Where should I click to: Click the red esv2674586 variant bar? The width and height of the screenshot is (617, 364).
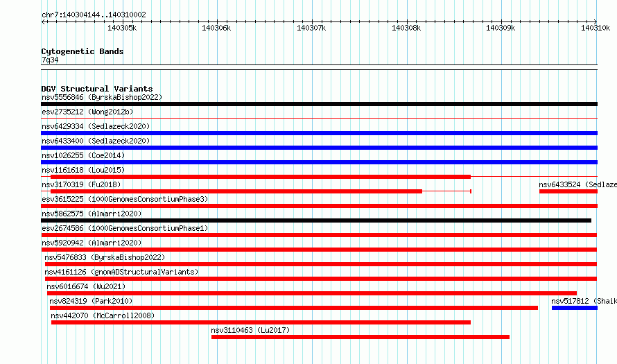pos(319,235)
